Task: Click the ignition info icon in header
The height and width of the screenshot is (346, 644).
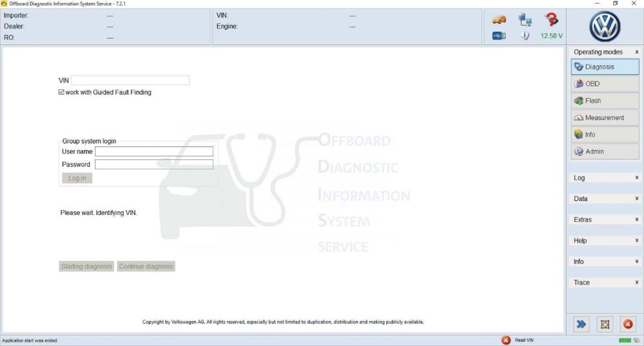Action: click(x=525, y=36)
